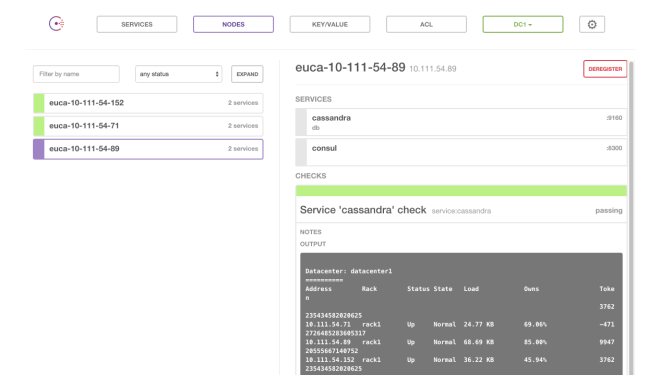Click the Consul logo icon
Screen dimensions: 660x375
pyautogui.click(x=56, y=24)
